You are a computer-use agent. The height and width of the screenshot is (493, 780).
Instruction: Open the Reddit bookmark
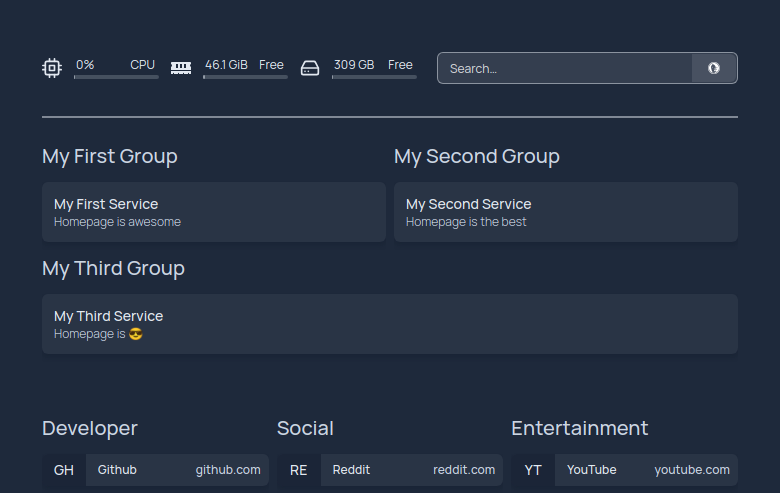pyautogui.click(x=390, y=470)
